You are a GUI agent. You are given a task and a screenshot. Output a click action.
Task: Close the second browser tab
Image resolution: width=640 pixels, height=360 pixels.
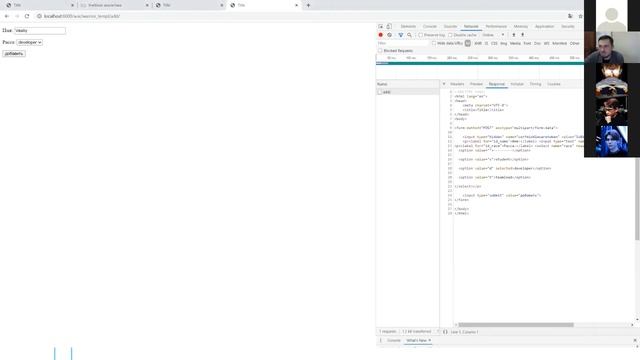tap(147, 5)
